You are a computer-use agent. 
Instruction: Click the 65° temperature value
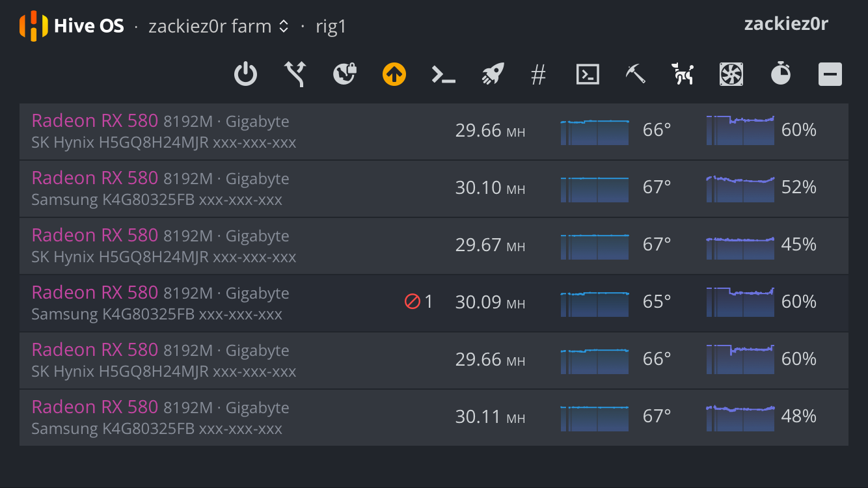tap(657, 302)
